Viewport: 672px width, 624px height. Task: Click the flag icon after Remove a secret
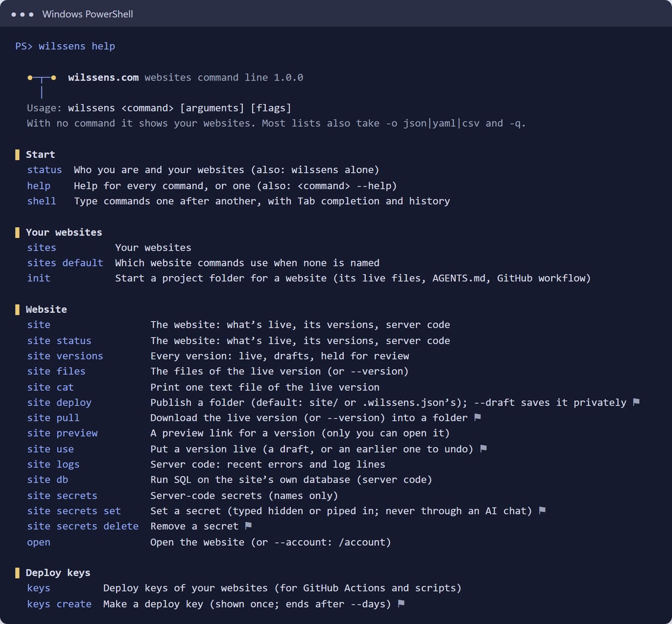(x=248, y=526)
